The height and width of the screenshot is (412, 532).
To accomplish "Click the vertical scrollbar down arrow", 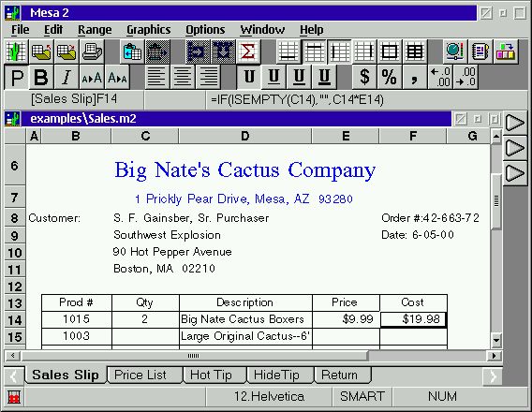I will (x=496, y=340).
